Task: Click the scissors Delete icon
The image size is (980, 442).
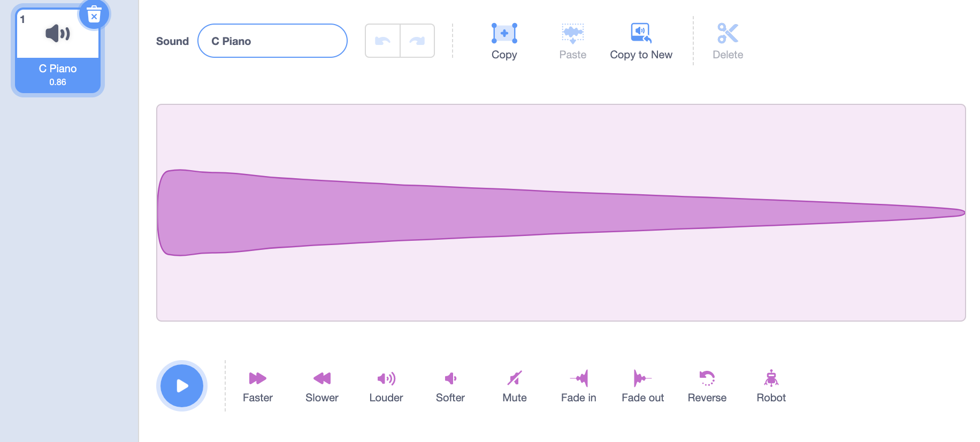Action: 728,34
